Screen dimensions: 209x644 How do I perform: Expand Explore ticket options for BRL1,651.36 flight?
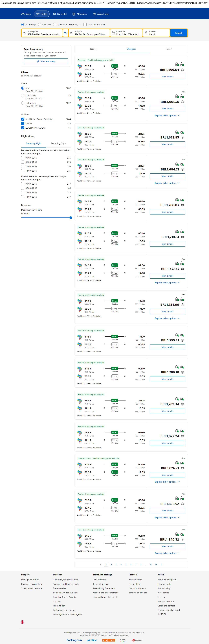point(167,116)
